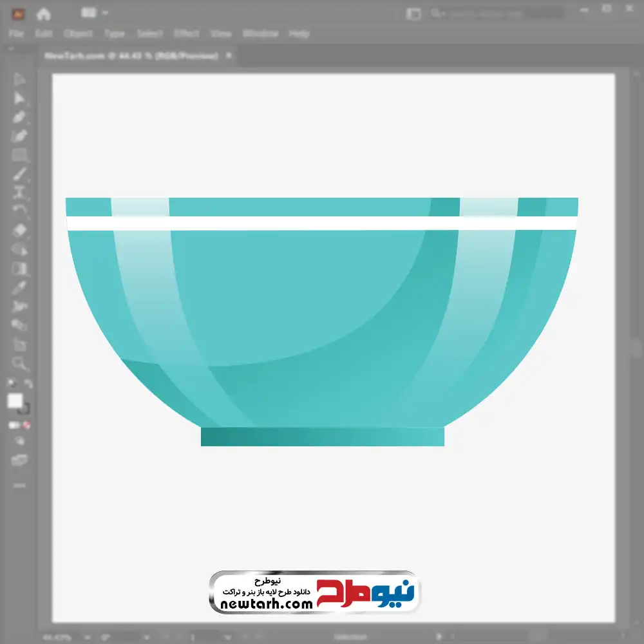Select the Direct Selection tool
The width and height of the screenshot is (644, 644).
(19, 99)
